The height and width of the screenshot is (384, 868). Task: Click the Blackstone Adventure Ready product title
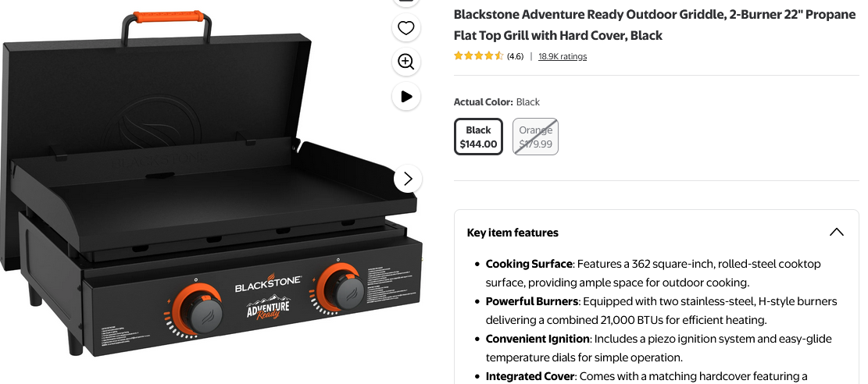pos(655,25)
